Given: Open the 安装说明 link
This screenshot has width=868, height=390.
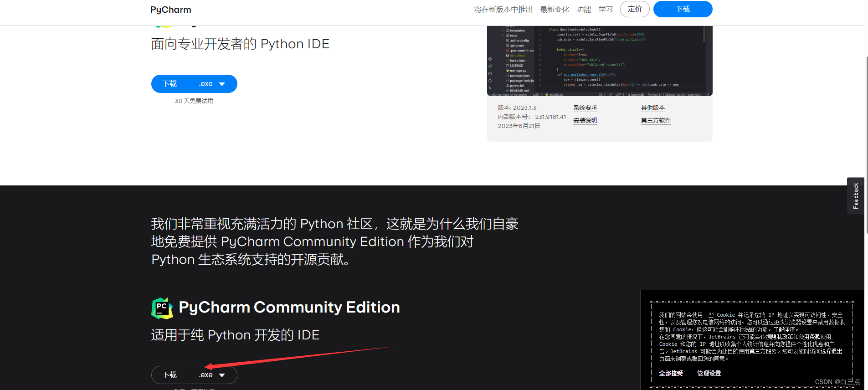Looking at the screenshot, I should coord(585,121).
